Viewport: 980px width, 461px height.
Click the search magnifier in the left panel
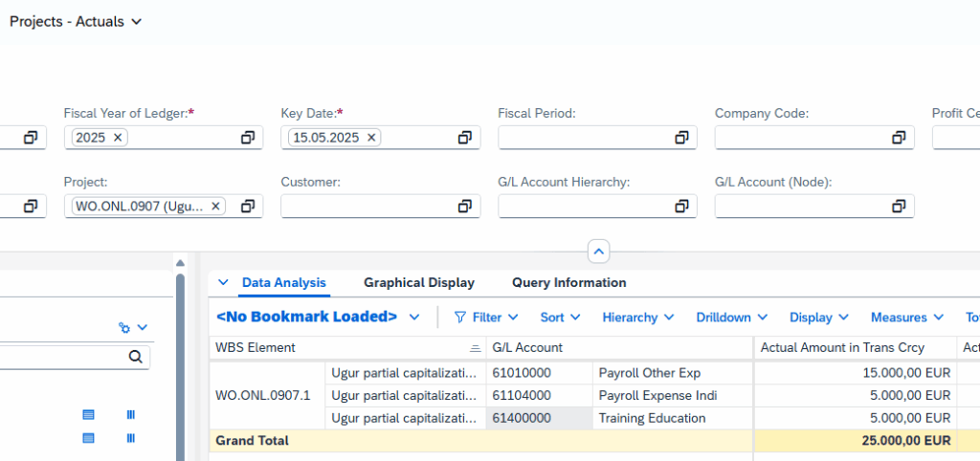[135, 357]
